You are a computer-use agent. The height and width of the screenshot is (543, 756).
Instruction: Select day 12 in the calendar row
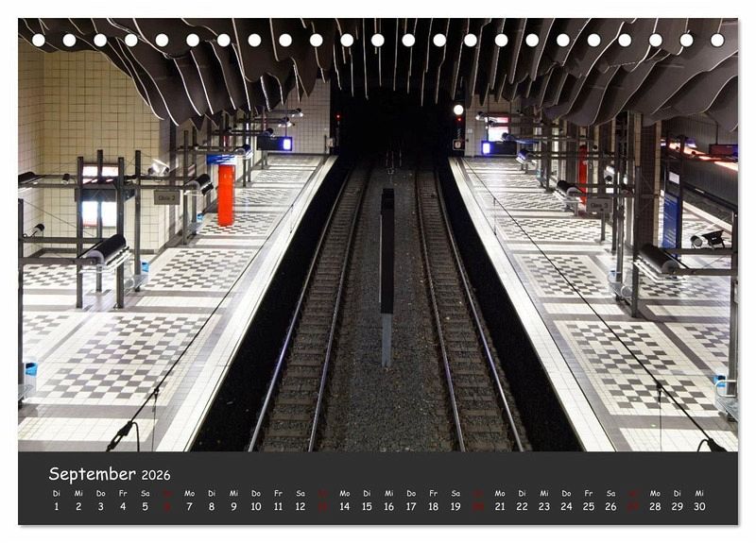click(x=301, y=506)
